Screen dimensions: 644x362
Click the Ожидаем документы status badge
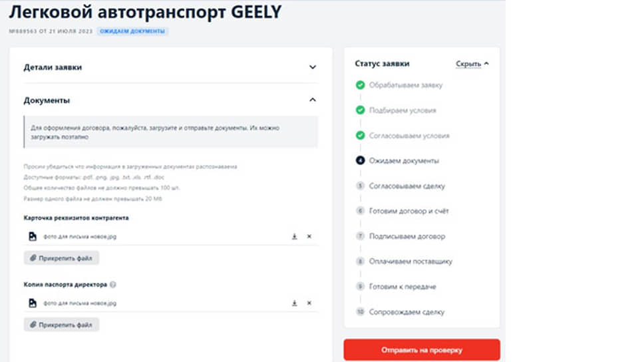(132, 31)
